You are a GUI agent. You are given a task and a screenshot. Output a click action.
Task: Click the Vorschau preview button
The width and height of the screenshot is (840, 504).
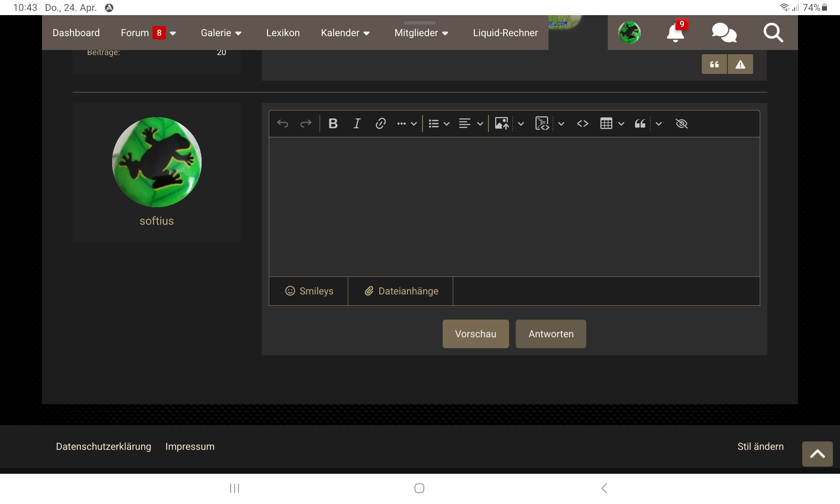[x=475, y=334]
